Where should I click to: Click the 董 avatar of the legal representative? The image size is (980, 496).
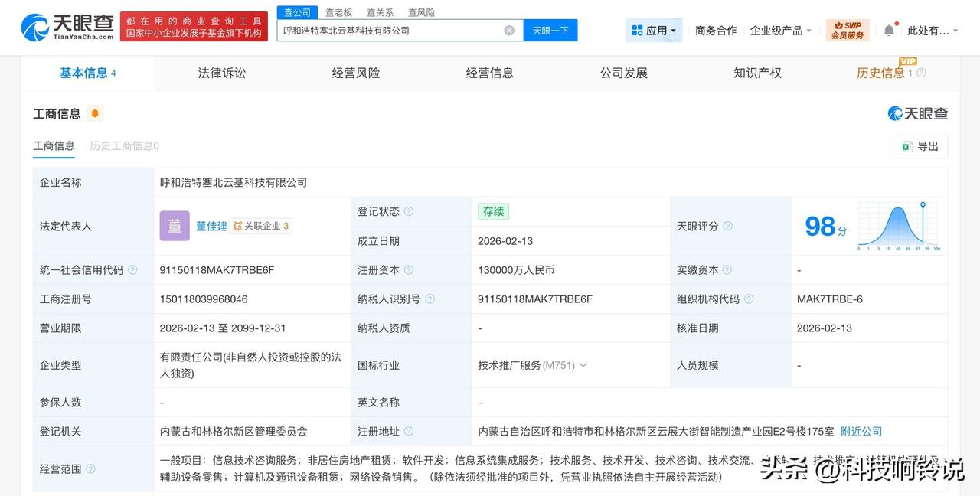click(175, 226)
